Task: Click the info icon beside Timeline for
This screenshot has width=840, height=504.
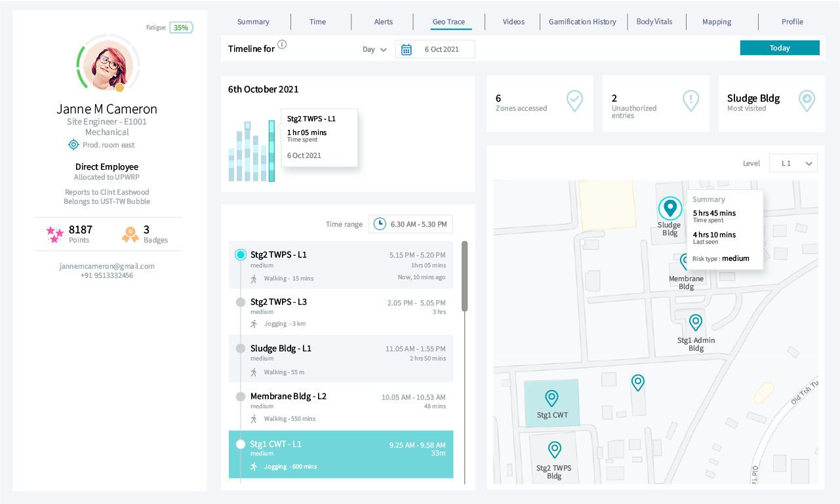Action: [282, 45]
